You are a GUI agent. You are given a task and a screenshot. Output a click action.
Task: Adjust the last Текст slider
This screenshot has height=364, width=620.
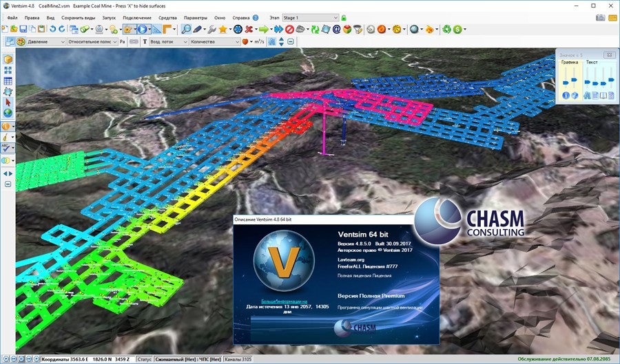611,78
